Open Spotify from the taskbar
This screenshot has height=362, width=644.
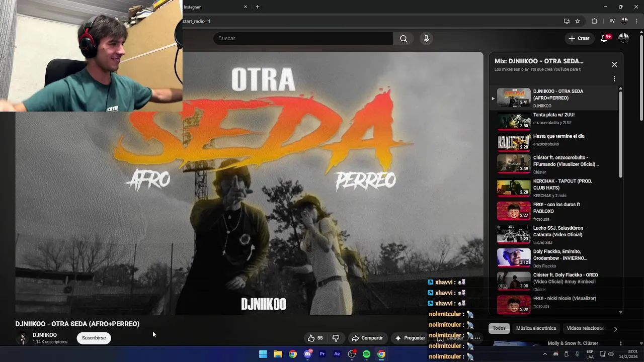tap(367, 354)
